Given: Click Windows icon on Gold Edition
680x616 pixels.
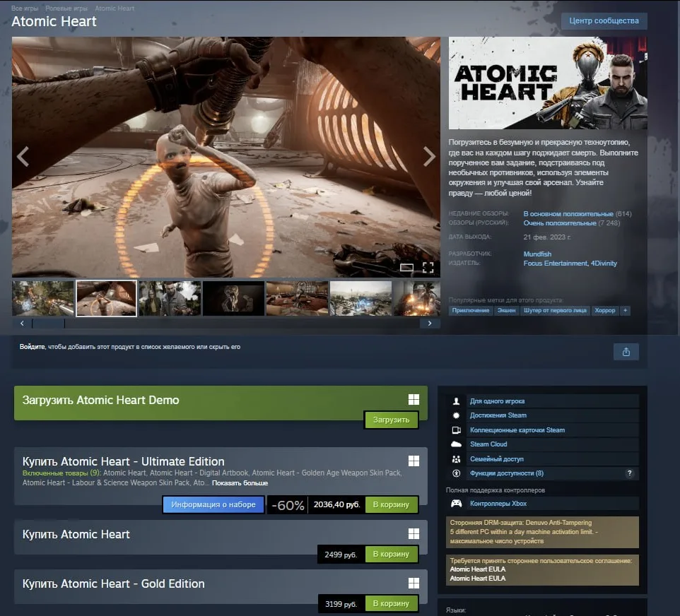Looking at the screenshot, I should coord(414,583).
